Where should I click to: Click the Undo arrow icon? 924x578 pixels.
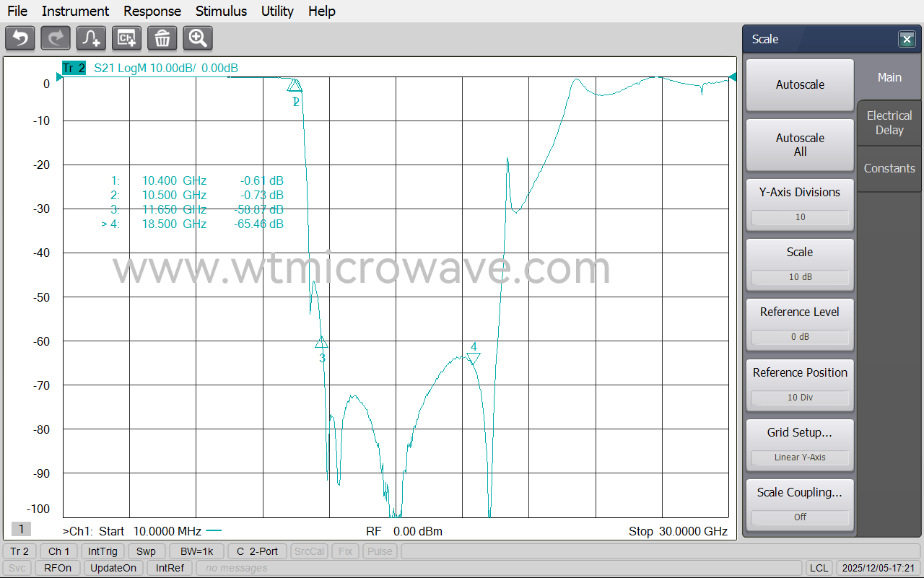tap(20, 38)
